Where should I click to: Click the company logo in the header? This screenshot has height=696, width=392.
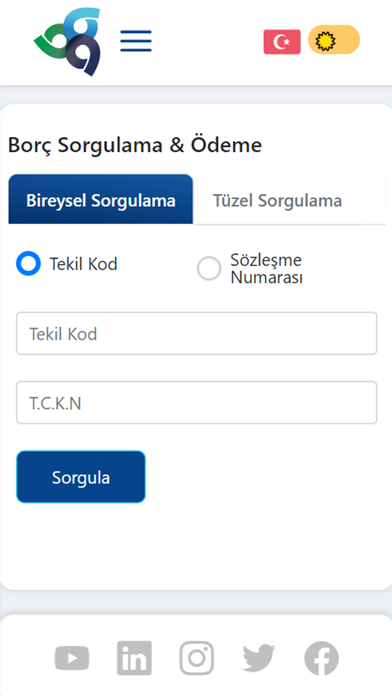pos(67,41)
